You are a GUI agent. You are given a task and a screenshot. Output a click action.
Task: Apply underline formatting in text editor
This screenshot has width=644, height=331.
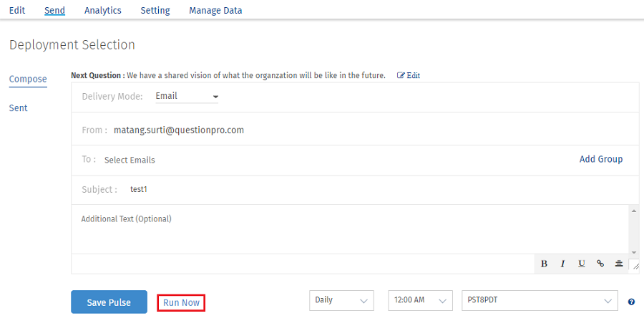[x=582, y=264]
